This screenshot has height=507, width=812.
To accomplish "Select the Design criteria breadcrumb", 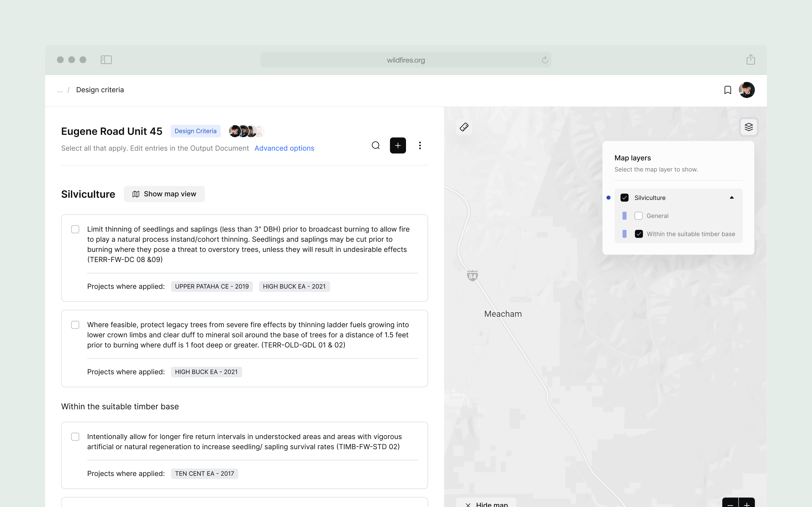I will click(x=100, y=90).
